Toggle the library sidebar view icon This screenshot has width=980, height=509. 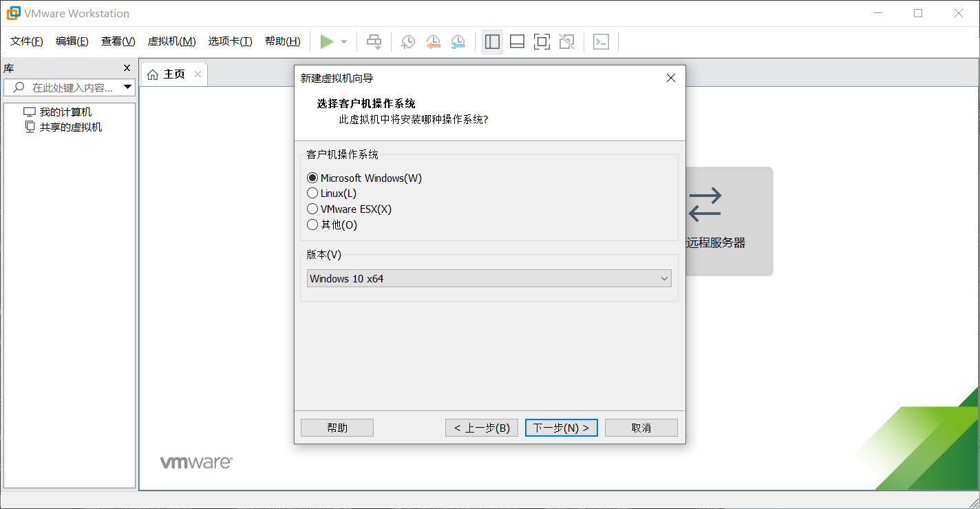[x=492, y=42]
